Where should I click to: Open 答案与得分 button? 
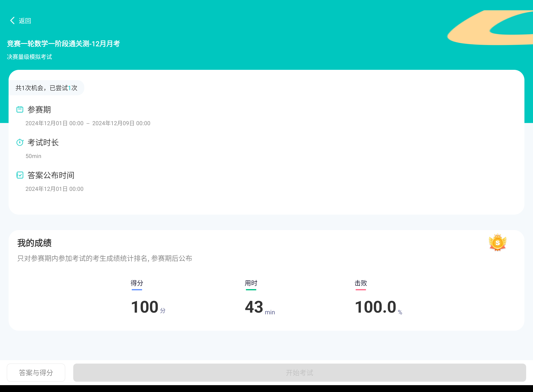[36, 373]
